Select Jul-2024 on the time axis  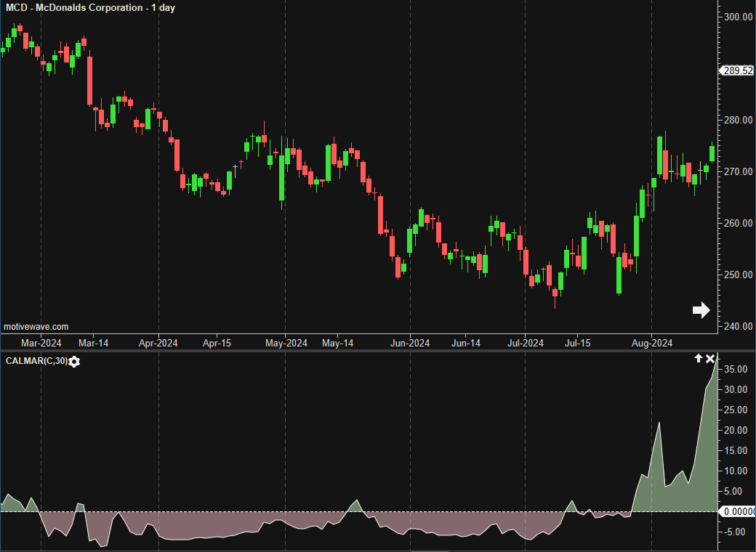pos(525,343)
